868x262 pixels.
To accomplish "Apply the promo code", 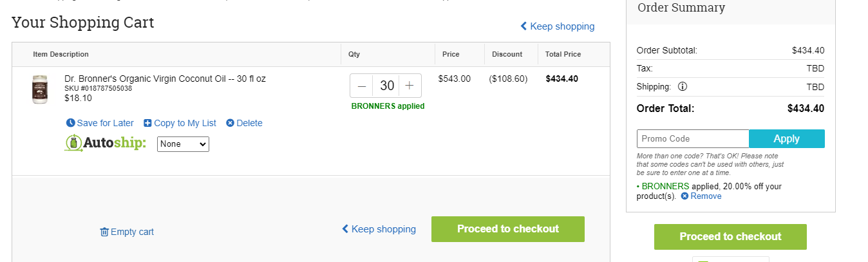I will (787, 139).
